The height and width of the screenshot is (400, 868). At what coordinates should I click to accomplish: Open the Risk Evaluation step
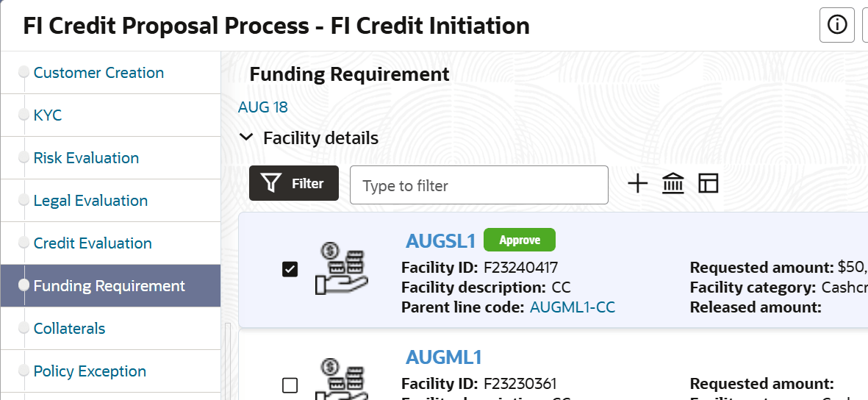tap(86, 158)
